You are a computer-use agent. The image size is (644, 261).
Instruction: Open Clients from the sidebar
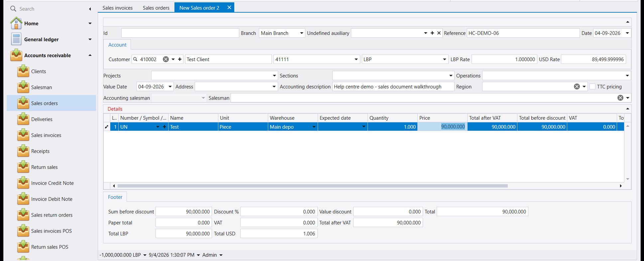pyautogui.click(x=39, y=71)
